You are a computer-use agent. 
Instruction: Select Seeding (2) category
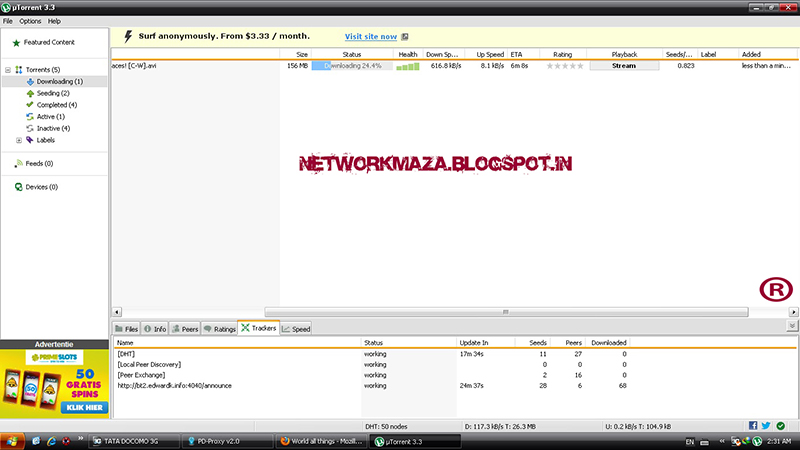pos(53,93)
